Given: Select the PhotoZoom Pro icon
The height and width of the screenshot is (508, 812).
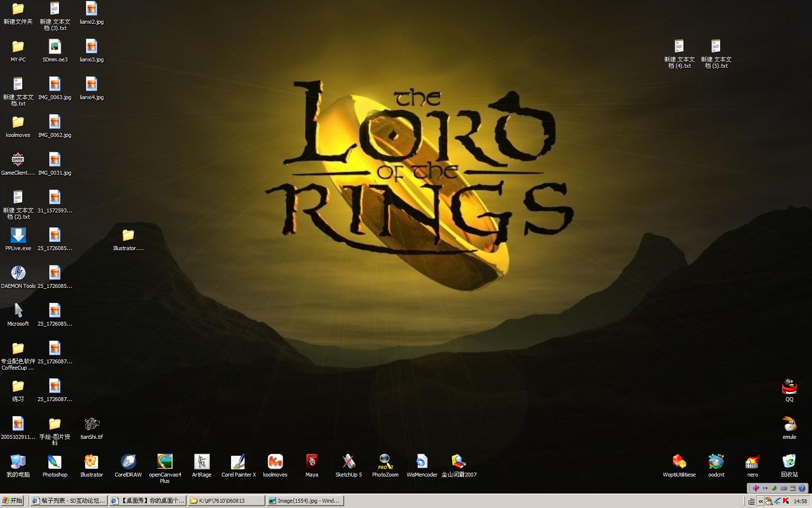Looking at the screenshot, I should 385,465.
